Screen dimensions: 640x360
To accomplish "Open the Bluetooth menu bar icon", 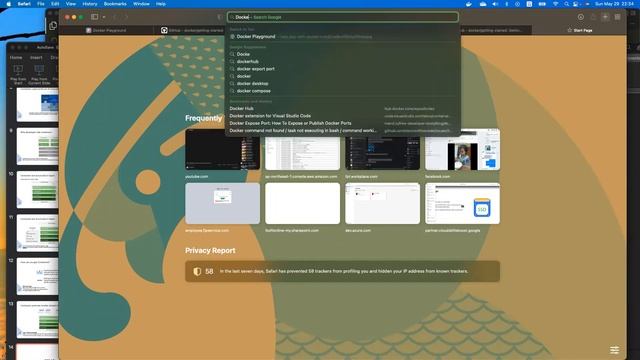I will coord(507,4).
